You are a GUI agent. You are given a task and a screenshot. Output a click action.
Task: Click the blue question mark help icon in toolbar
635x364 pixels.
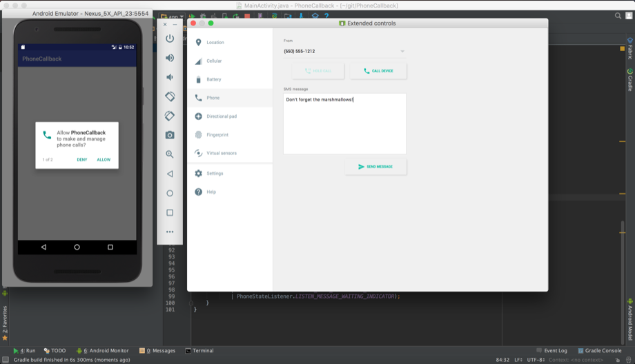(x=326, y=16)
